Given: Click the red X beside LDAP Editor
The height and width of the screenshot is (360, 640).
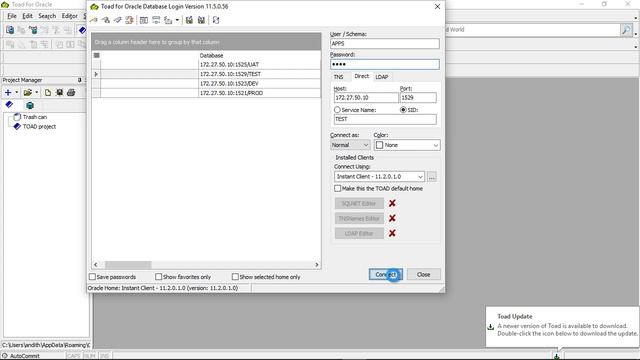Looking at the screenshot, I should (392, 233).
